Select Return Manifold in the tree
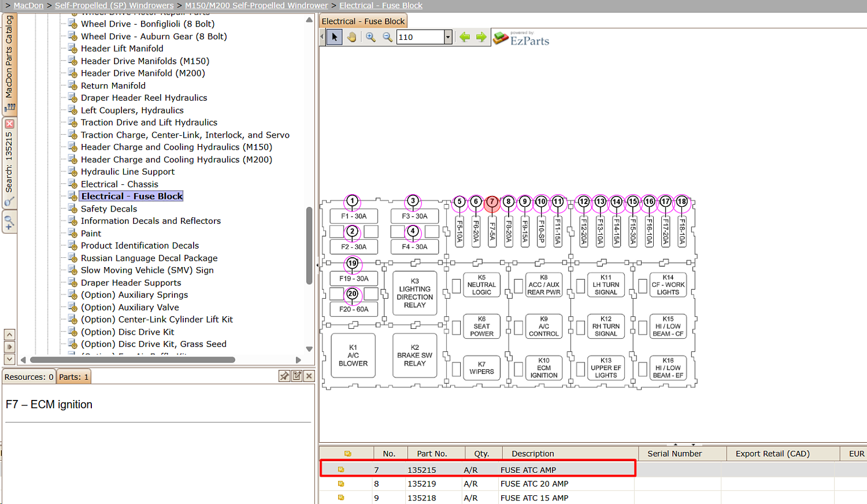This screenshot has width=867, height=504. click(x=113, y=86)
